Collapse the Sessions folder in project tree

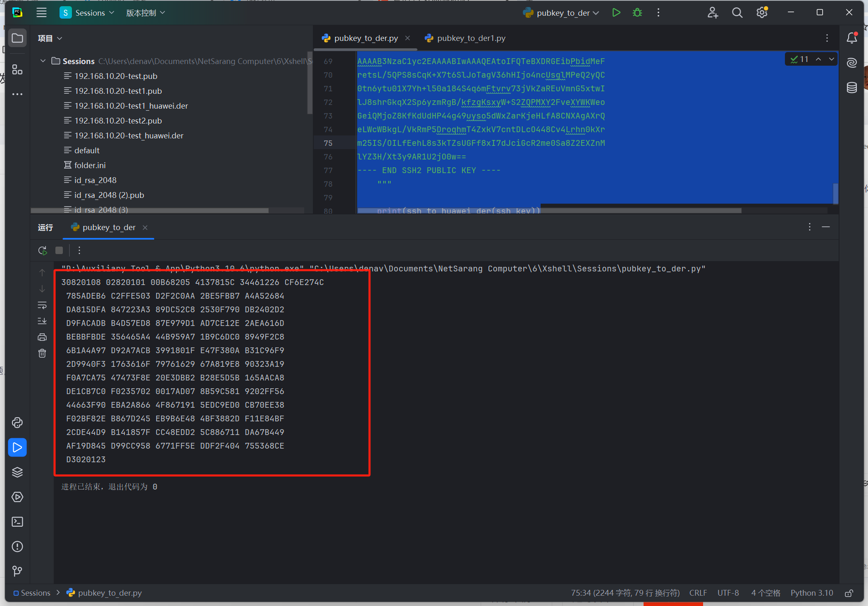click(x=43, y=61)
